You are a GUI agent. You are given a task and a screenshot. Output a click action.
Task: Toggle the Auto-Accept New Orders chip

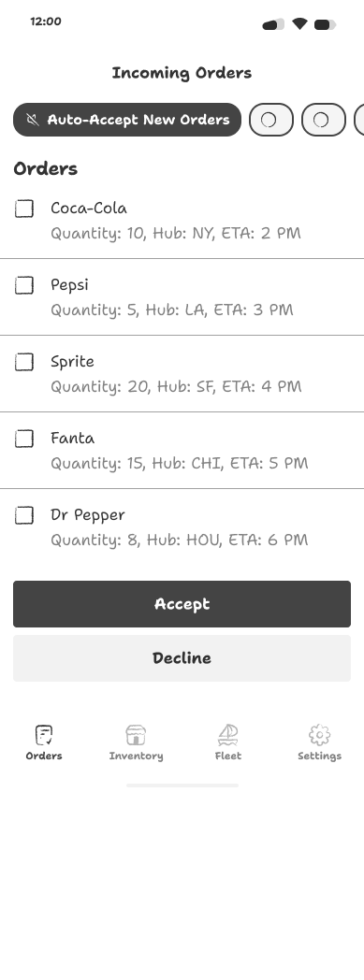pos(127,120)
